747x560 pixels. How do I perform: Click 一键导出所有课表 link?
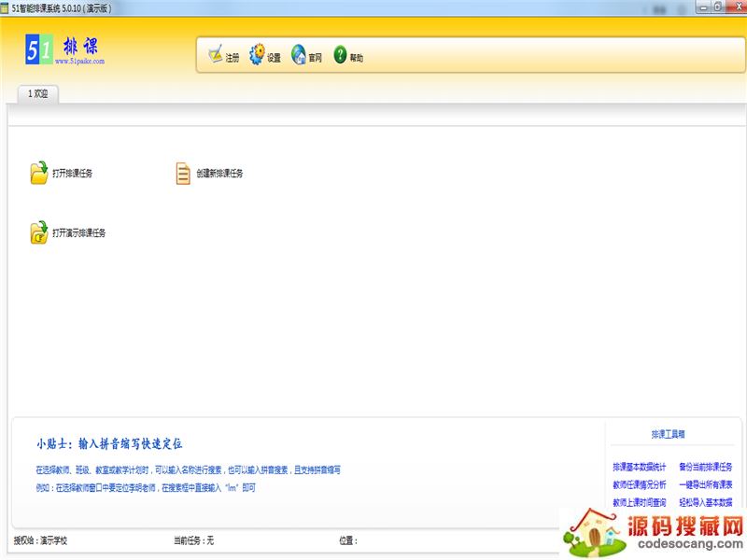(x=706, y=484)
